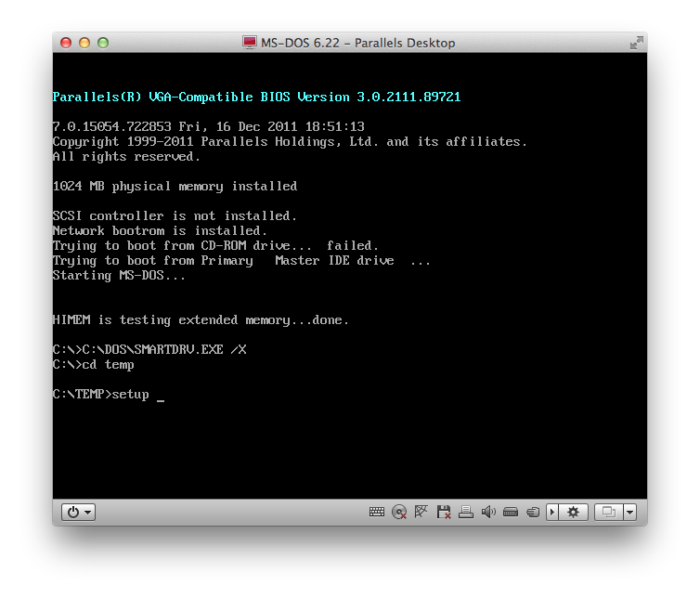Zoom window with the green button

pos(103,43)
